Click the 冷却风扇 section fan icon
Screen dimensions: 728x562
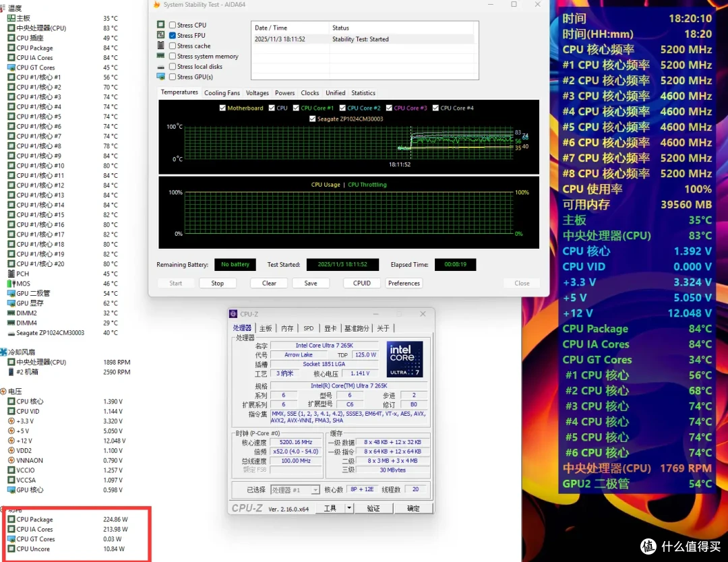[4, 352]
